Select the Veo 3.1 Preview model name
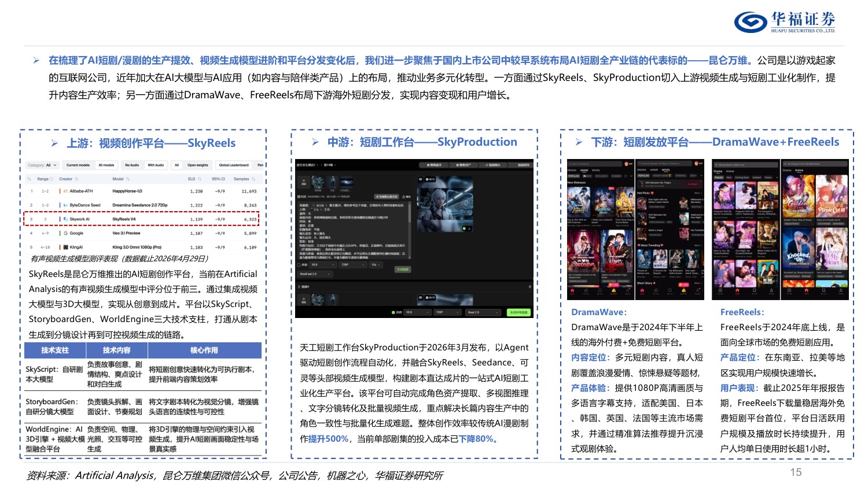The height and width of the screenshot is (488, 868). [x=126, y=233]
